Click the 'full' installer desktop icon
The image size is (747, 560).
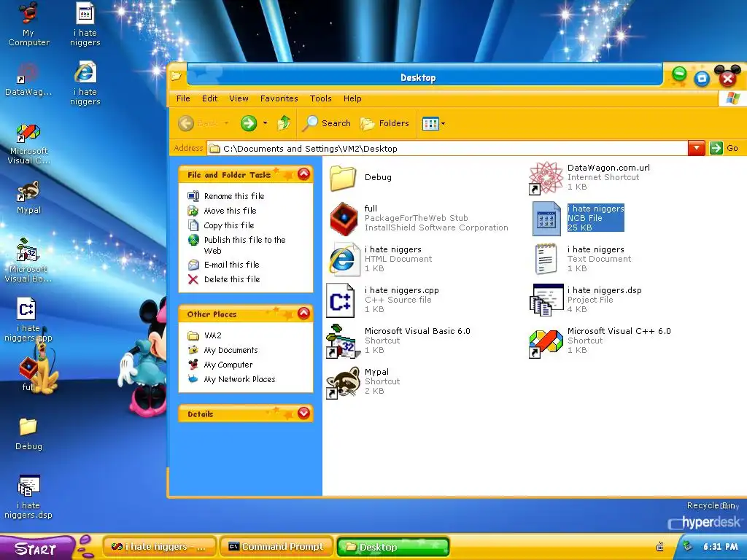28,374
